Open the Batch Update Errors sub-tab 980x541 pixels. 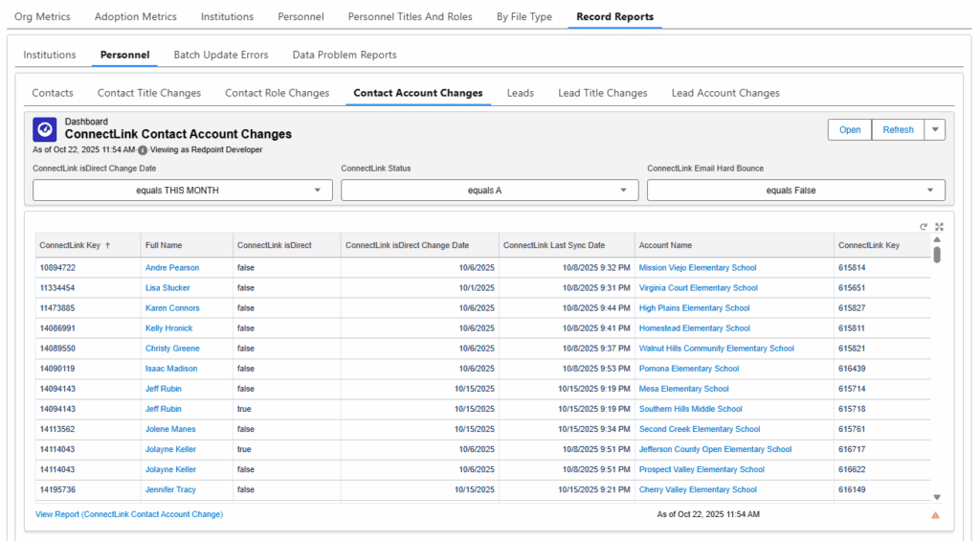[x=221, y=55]
